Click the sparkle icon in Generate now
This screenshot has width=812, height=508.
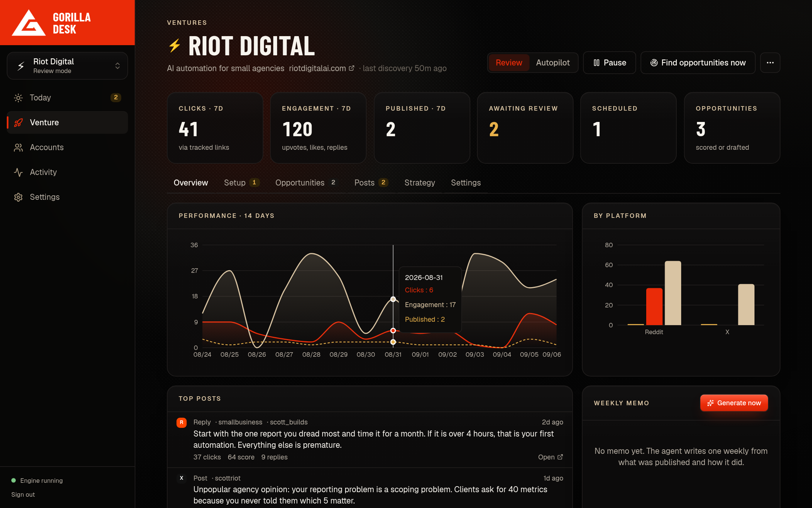point(710,403)
